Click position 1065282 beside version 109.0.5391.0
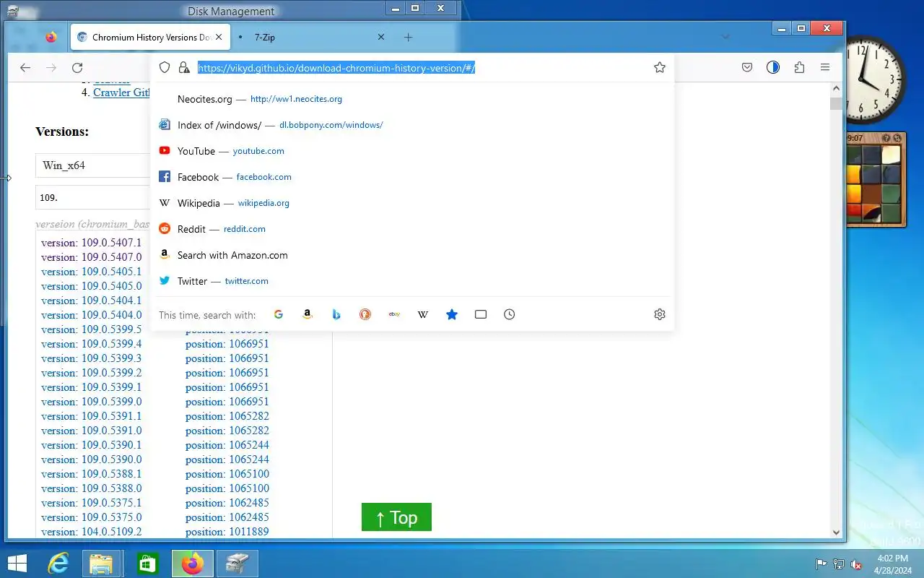Screen dimensions: 924x578 (227, 431)
